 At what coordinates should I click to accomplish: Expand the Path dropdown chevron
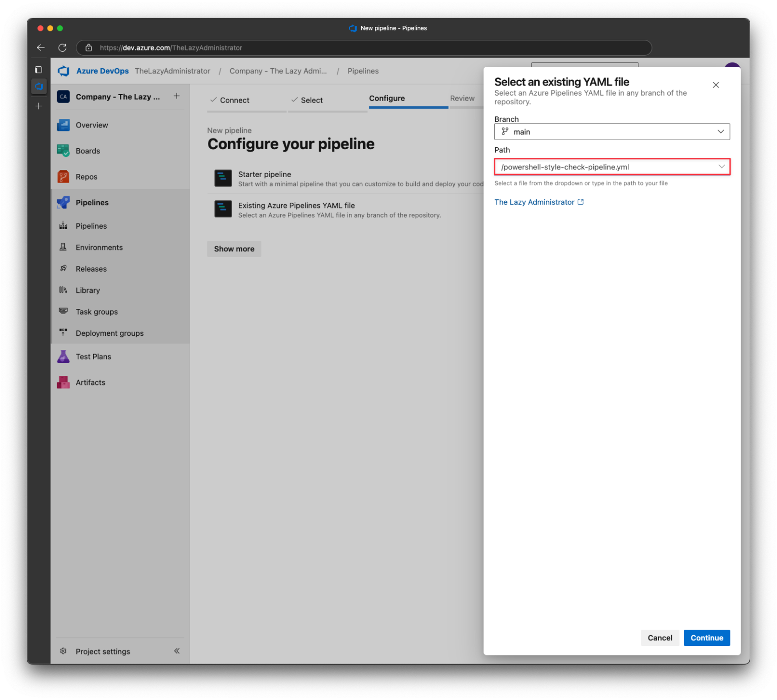[721, 166]
